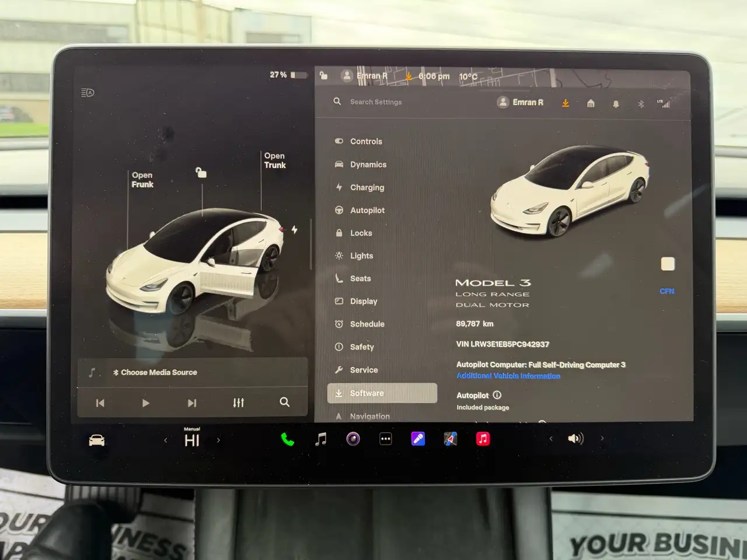Image resolution: width=747 pixels, height=560 pixels.
Task: Tap the info icon beside Autopilot
Action: click(497, 395)
